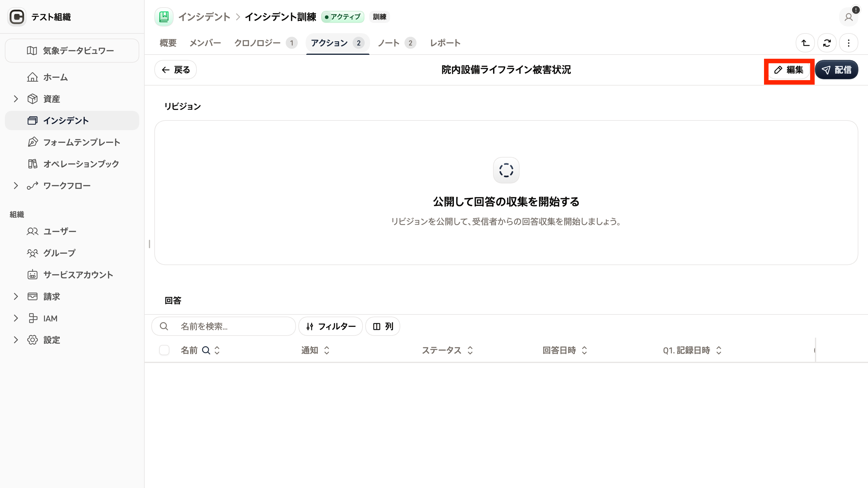The height and width of the screenshot is (488, 868).
Task: Click the refresh icon button
Action: coord(827,43)
